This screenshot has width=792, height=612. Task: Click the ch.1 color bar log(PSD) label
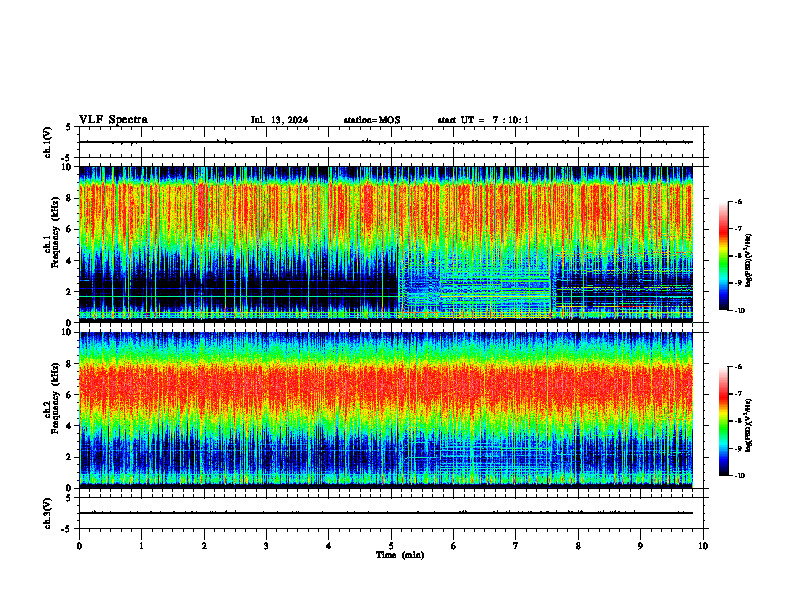pyautogui.click(x=749, y=261)
